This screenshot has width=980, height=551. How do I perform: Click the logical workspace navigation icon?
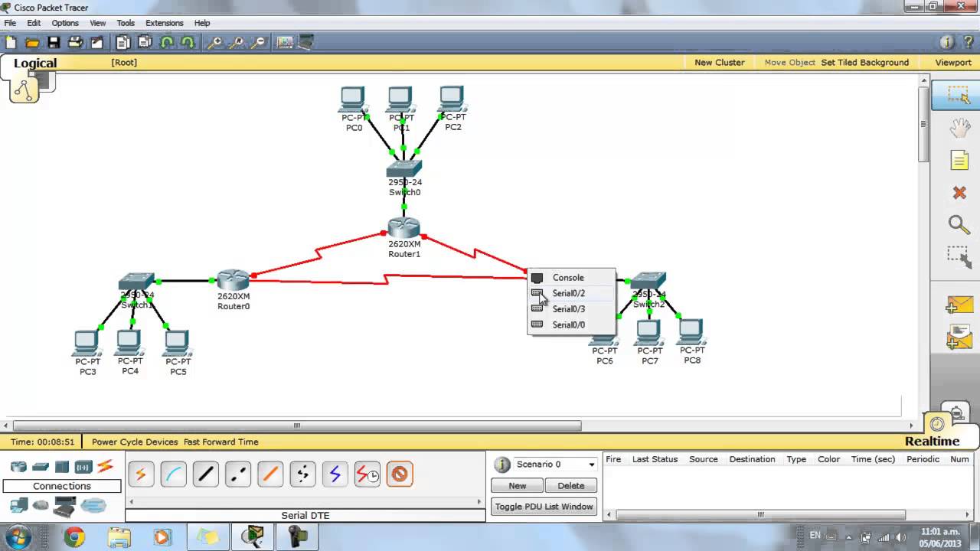(x=24, y=90)
